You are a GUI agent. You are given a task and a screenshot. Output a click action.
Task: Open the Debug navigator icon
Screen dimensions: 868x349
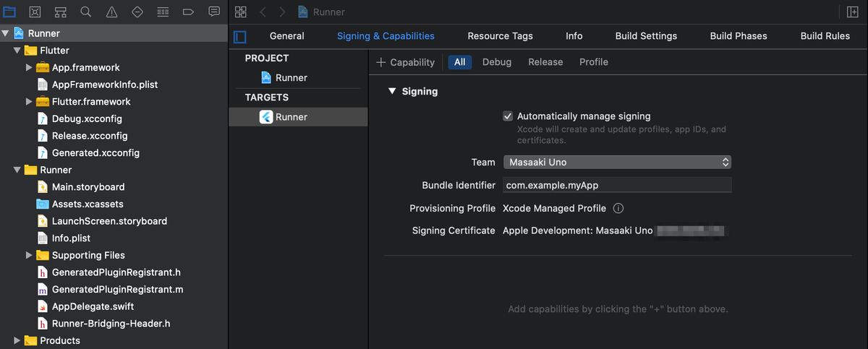pos(163,12)
